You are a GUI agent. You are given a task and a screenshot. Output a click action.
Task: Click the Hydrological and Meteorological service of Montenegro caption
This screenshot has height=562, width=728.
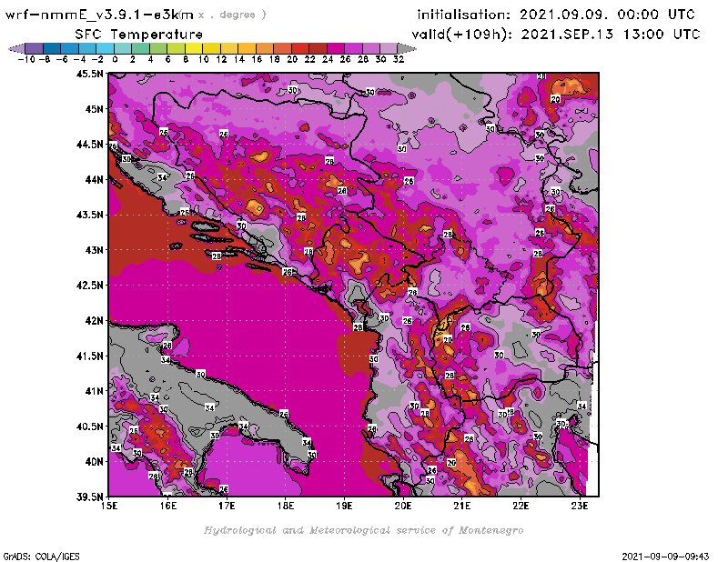click(363, 530)
